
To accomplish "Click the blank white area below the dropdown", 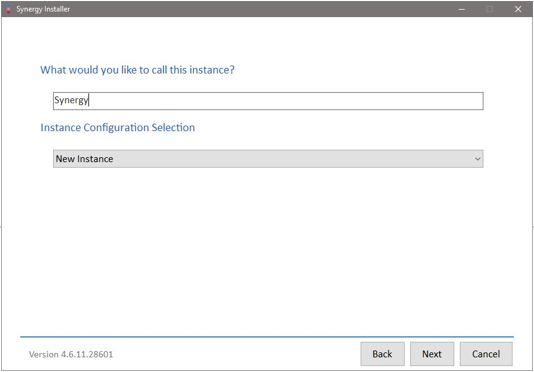I will 268,249.
